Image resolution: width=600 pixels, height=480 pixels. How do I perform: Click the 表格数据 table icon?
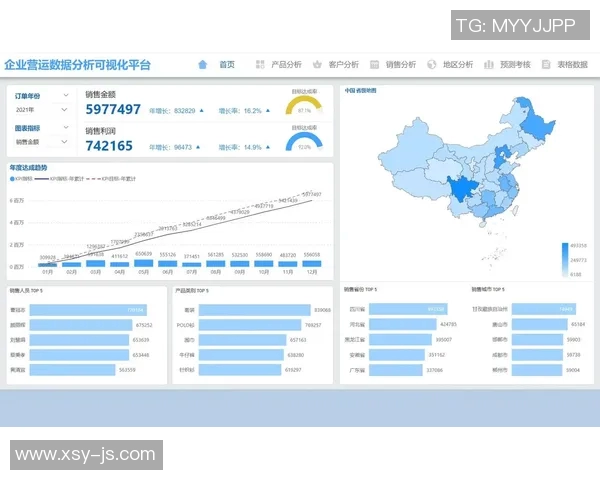tap(546, 64)
